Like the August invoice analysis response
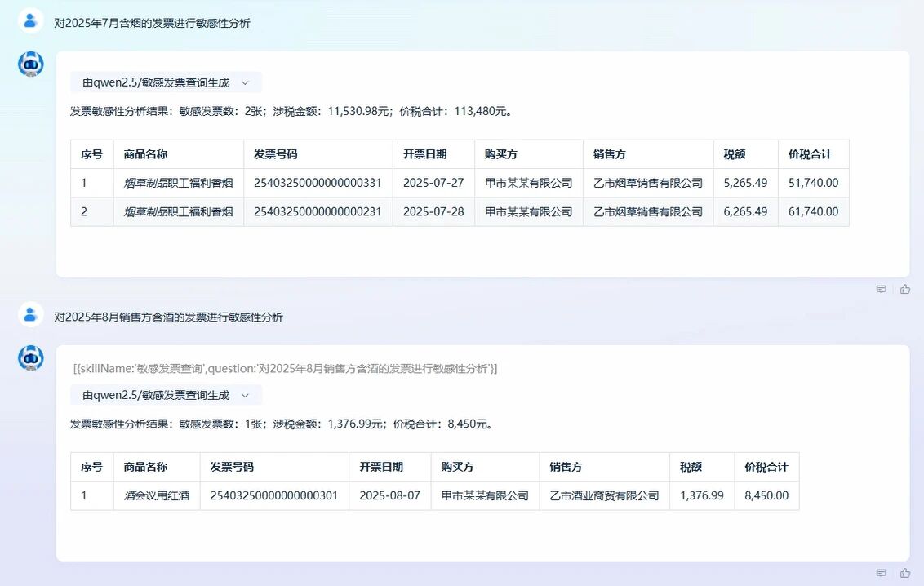Viewport: 924px width, 586px height. tap(905, 574)
